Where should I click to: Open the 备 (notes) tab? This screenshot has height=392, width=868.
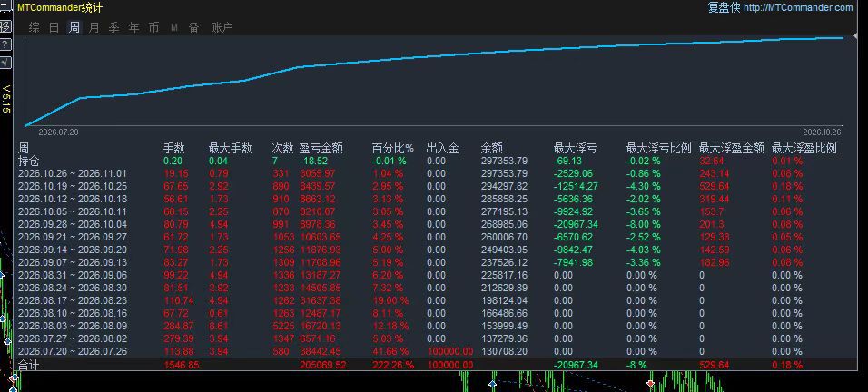tap(193, 27)
